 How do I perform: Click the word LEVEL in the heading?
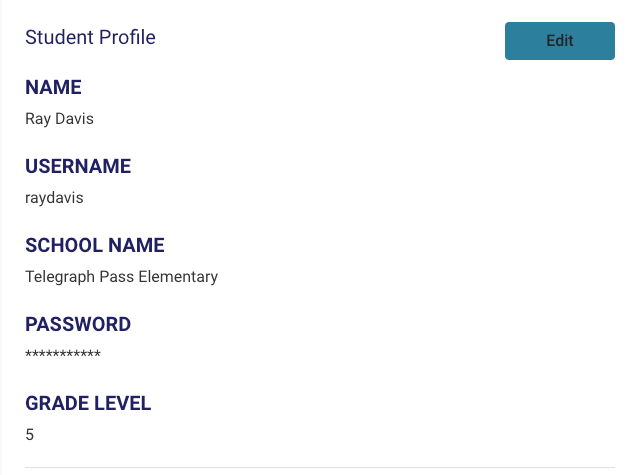pos(121,404)
